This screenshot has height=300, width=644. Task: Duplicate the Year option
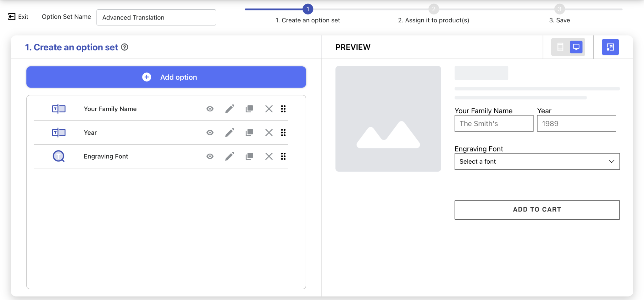[x=249, y=132]
